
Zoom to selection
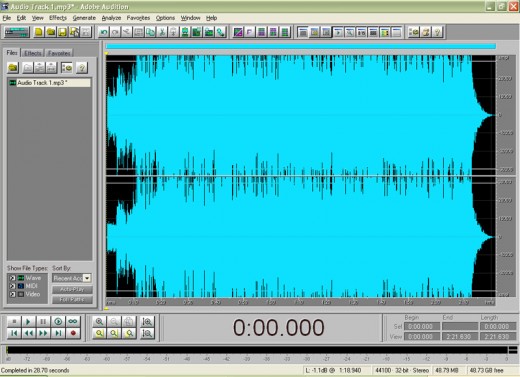[x=99, y=333]
